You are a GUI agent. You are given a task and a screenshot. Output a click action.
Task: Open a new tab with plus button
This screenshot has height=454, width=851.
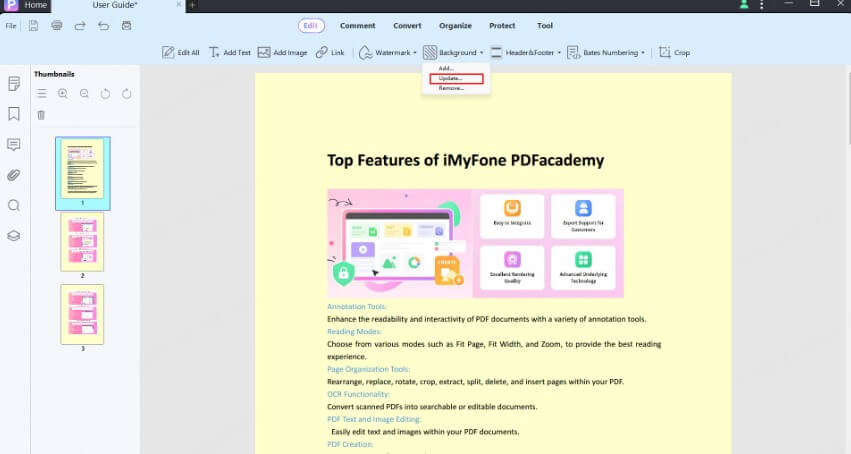(x=192, y=5)
